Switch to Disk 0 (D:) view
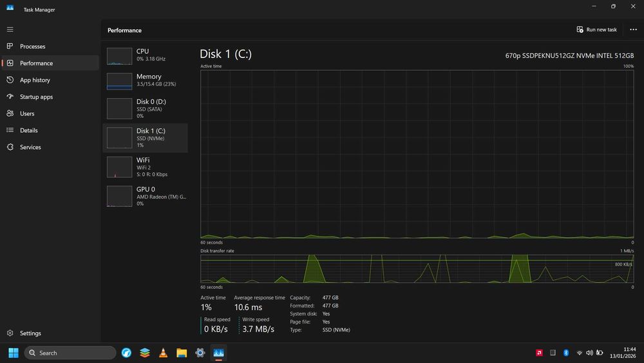This screenshot has height=363, width=644. click(146, 108)
